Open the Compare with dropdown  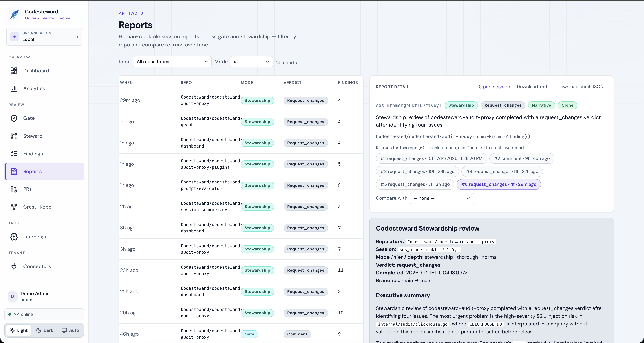point(441,198)
